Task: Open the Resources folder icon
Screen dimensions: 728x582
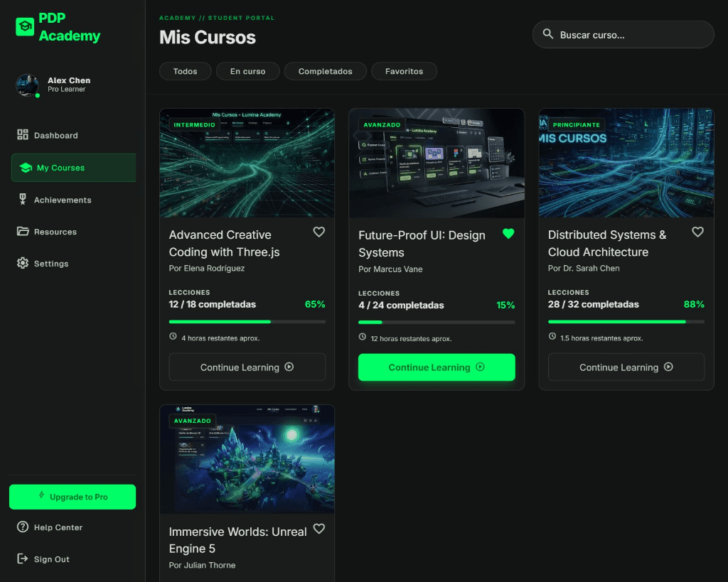Action: click(x=22, y=231)
